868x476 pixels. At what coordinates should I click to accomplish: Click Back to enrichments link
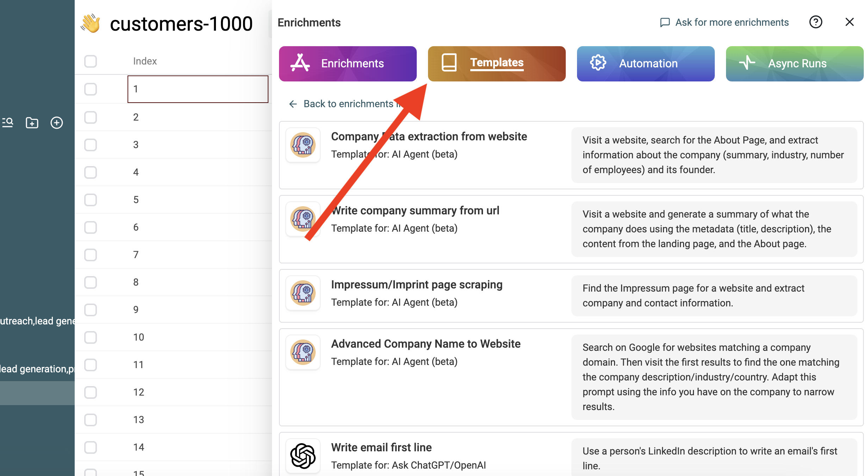[x=343, y=104]
